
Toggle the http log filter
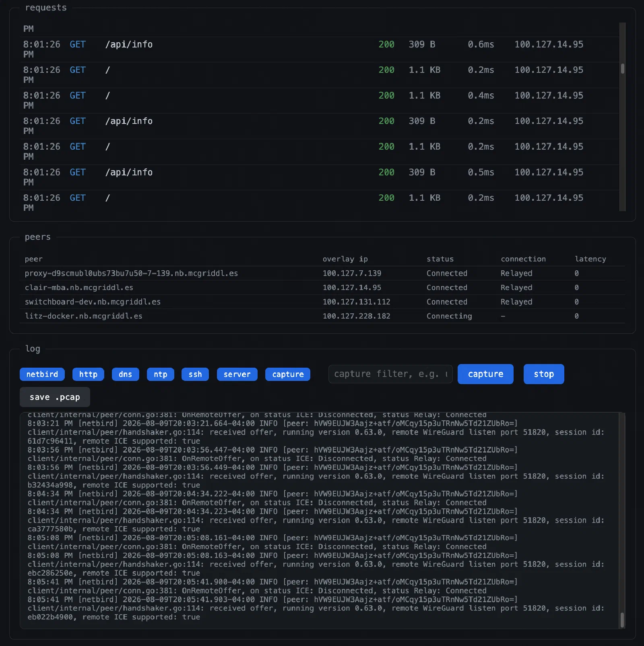88,374
